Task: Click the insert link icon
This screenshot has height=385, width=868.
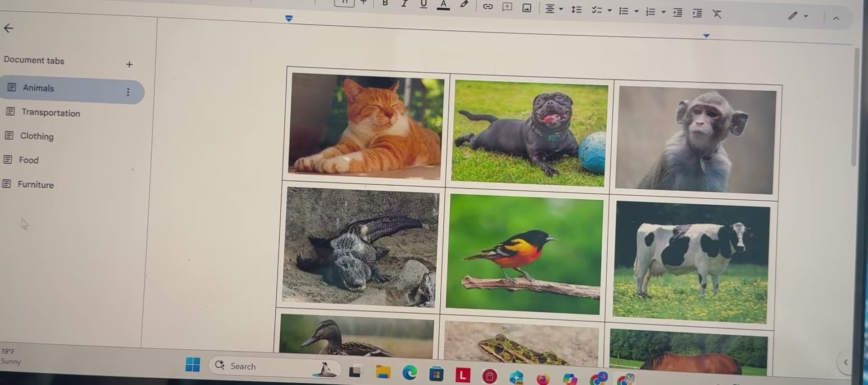Action: coord(487,6)
